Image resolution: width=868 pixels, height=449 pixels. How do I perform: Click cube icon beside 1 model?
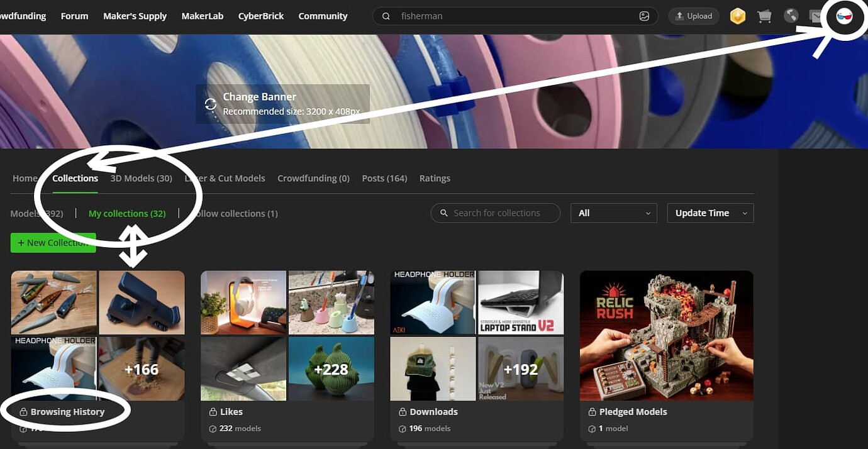point(592,428)
